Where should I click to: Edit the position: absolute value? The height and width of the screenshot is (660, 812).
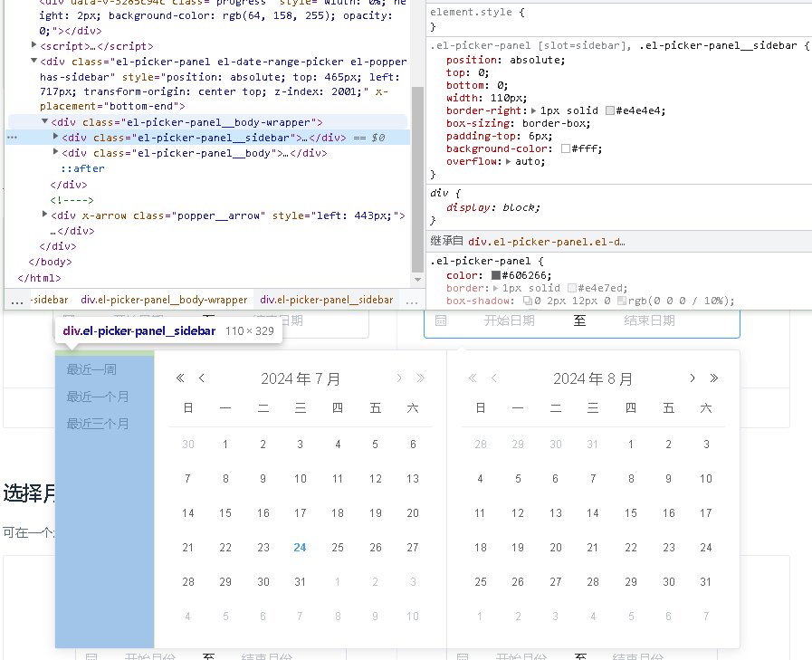pyautogui.click(x=537, y=60)
